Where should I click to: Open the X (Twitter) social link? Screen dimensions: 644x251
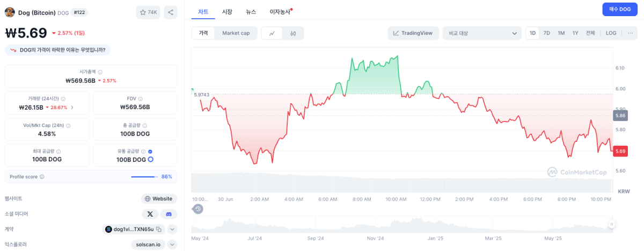150,214
